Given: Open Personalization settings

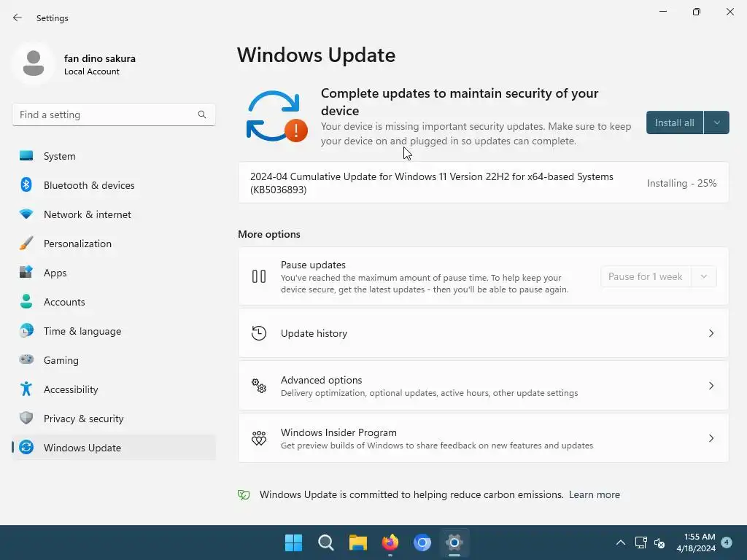Looking at the screenshot, I should pos(113,244).
